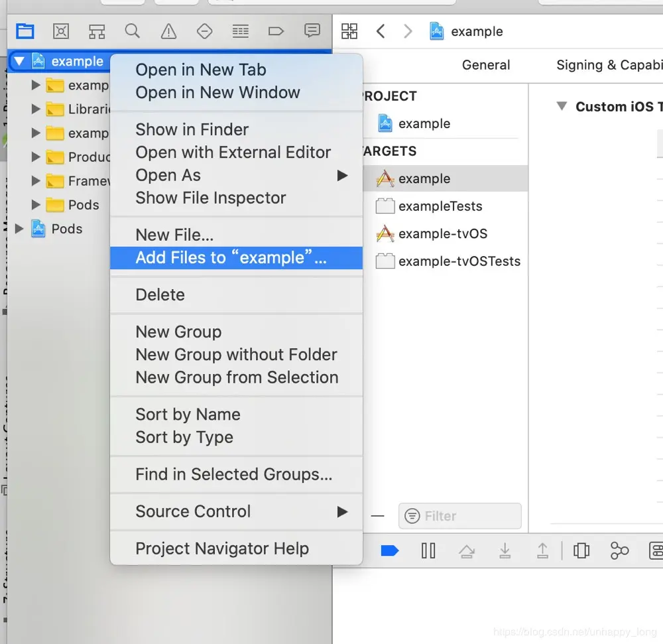
Task: Toggle the blue breakpoints activation button
Action: 389,550
